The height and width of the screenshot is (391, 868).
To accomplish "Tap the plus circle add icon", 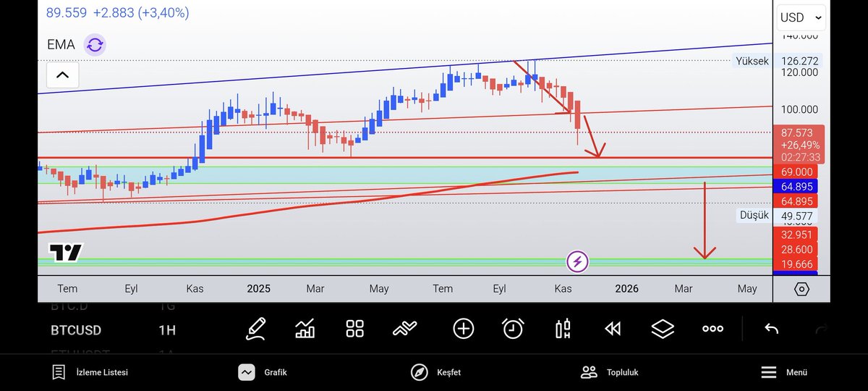I will coord(463,329).
